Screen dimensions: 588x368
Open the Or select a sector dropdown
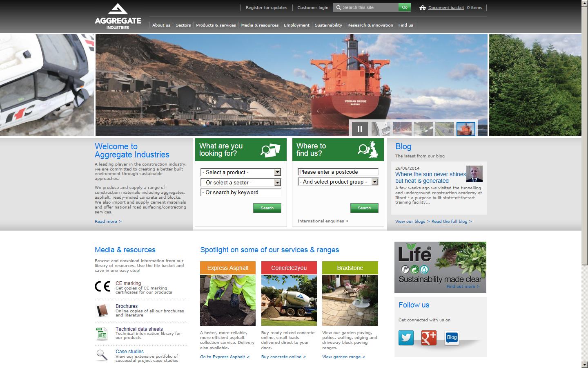pos(277,182)
